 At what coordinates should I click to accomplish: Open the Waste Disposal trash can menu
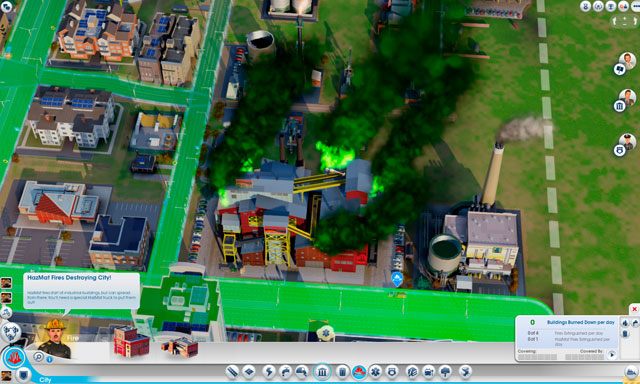click(x=342, y=372)
